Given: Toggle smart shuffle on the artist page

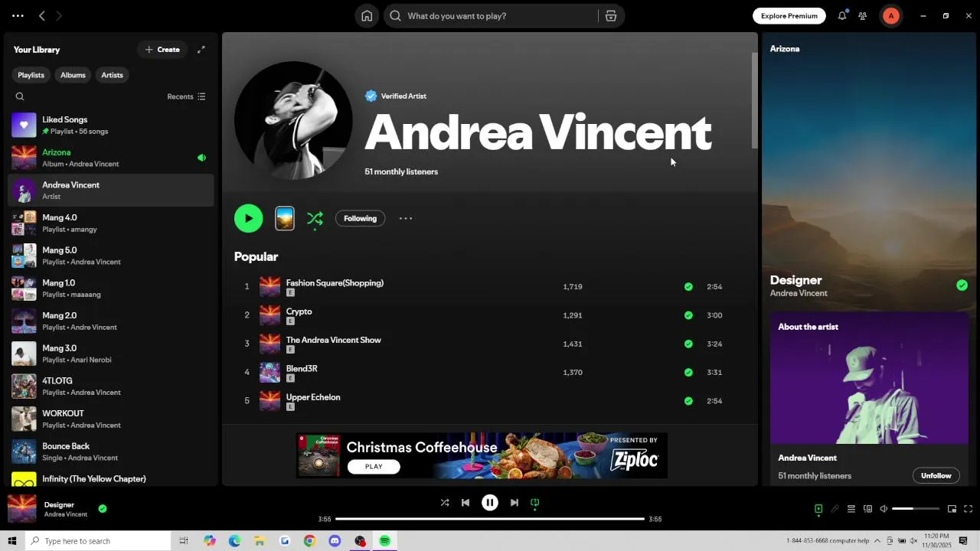Looking at the screenshot, I should tap(315, 219).
